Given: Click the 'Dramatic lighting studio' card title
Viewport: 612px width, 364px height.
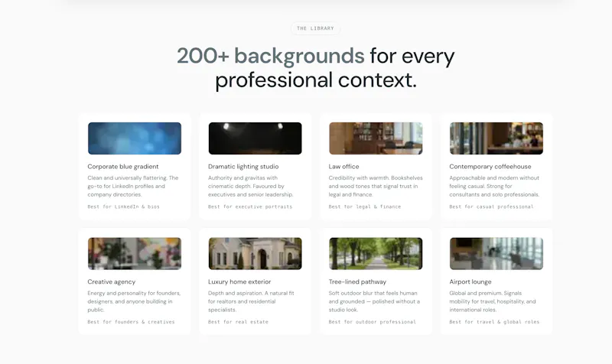Looking at the screenshot, I should coord(243,167).
